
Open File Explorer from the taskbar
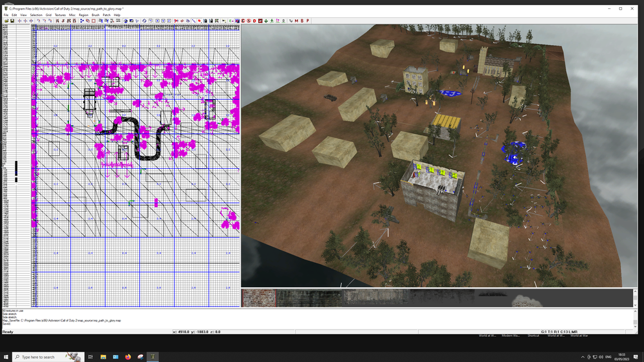115,356
